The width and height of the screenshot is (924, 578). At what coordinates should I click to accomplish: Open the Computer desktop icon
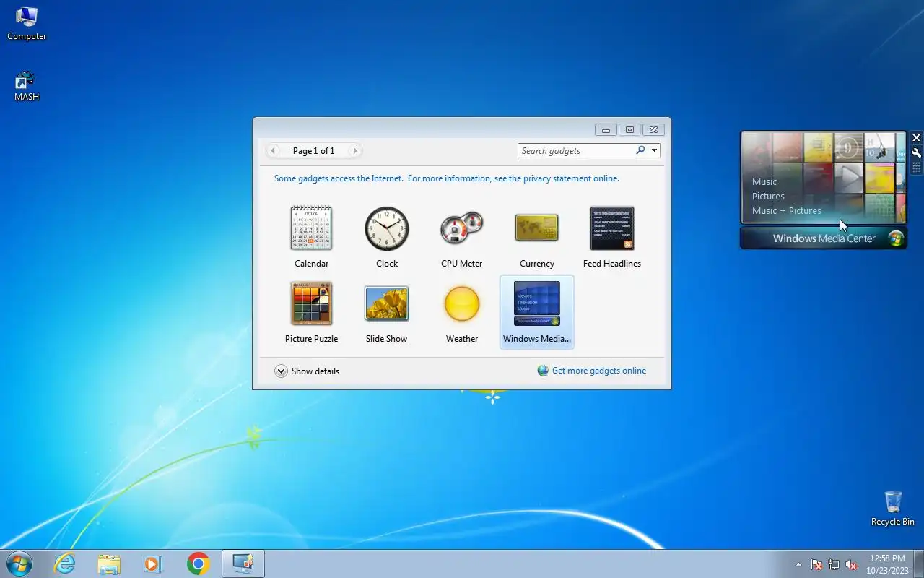pos(27,23)
